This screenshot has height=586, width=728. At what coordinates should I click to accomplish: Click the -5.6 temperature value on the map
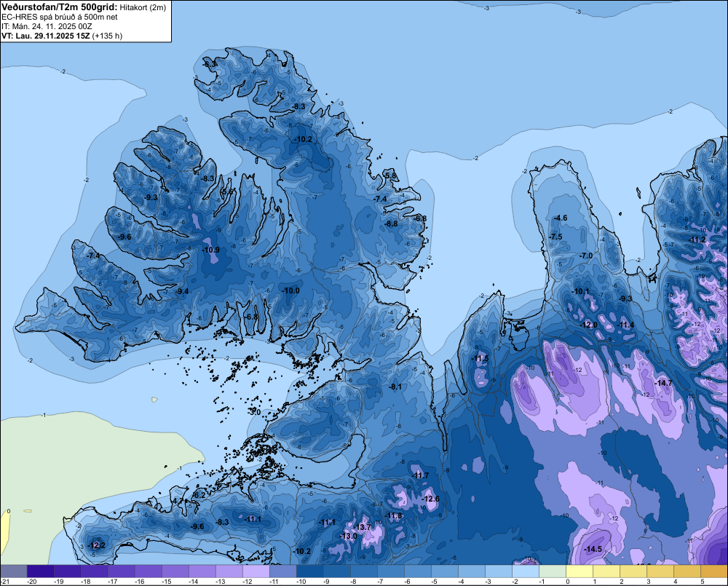pos(227,191)
